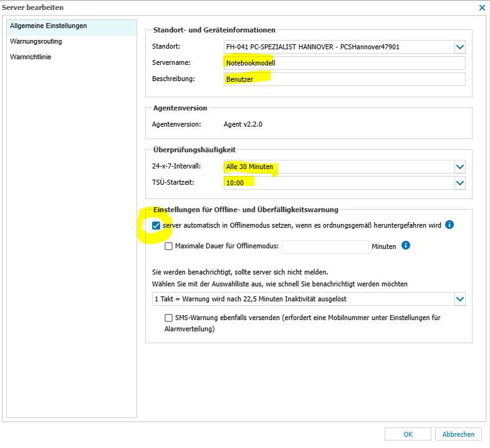
Task: Open the Standort dropdown arrow
Action: click(x=460, y=47)
